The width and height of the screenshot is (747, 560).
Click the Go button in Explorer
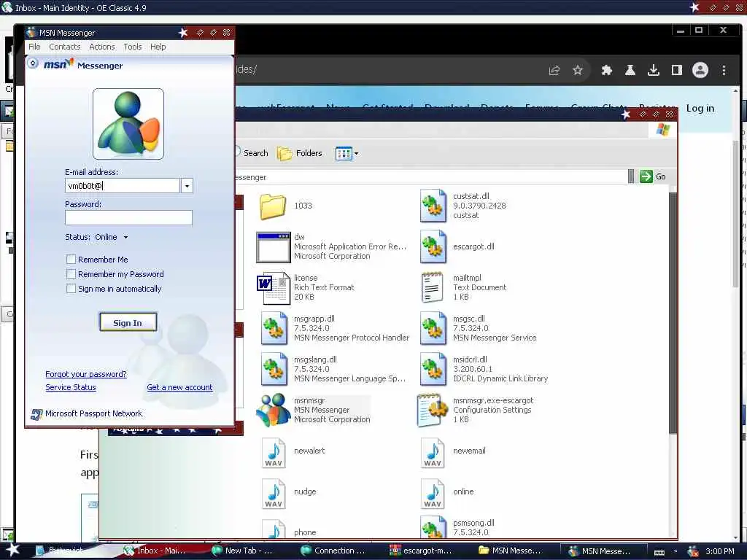pos(653,176)
